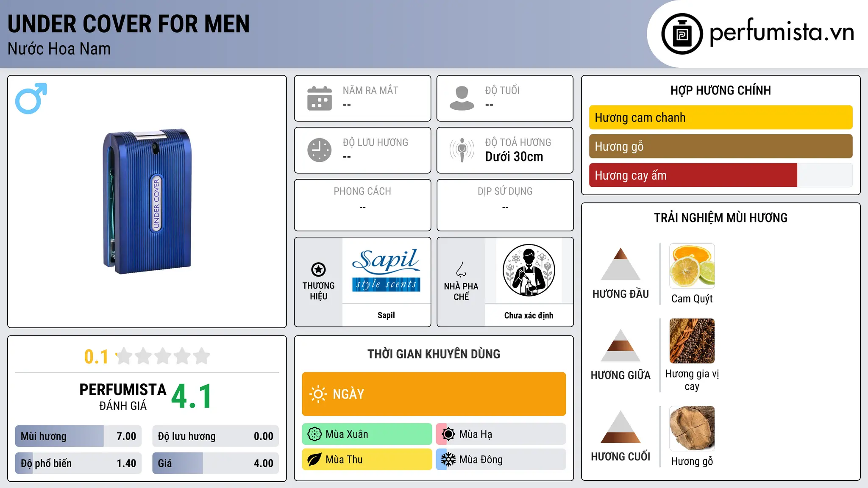This screenshot has height=488, width=868.
Task: Click the five-star rating row
Action: coord(163,356)
